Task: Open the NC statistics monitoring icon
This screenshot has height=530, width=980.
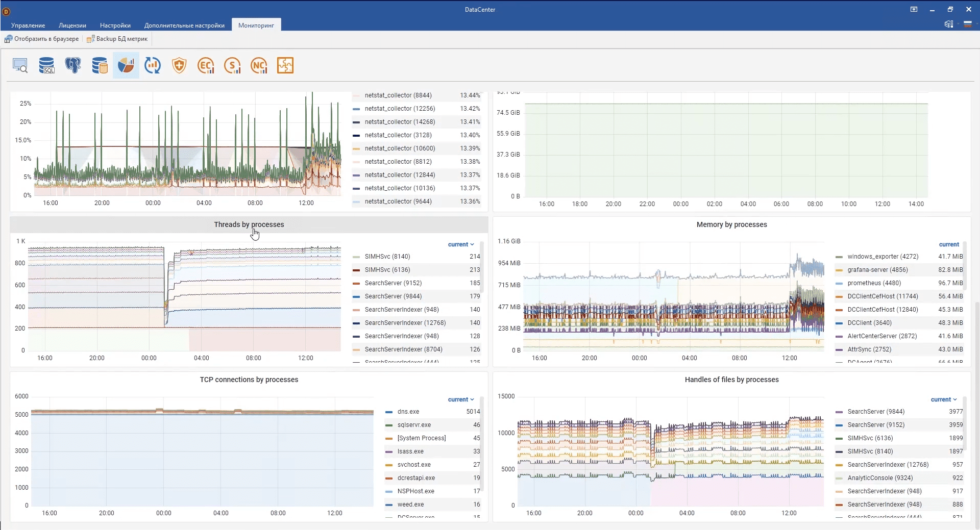Action: pos(259,65)
